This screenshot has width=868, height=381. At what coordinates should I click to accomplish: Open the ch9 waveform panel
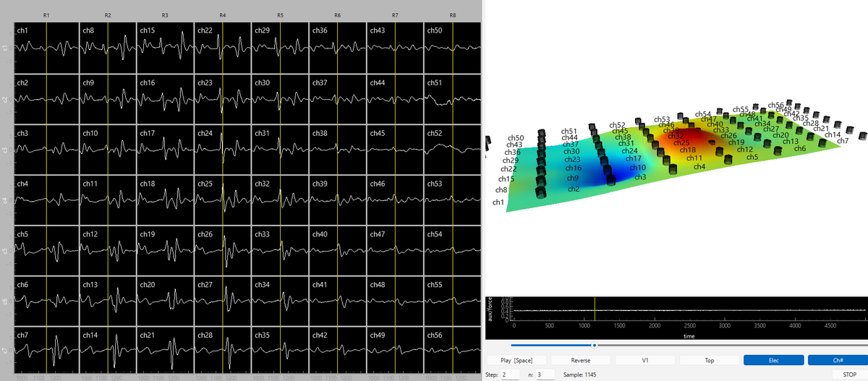click(x=108, y=98)
